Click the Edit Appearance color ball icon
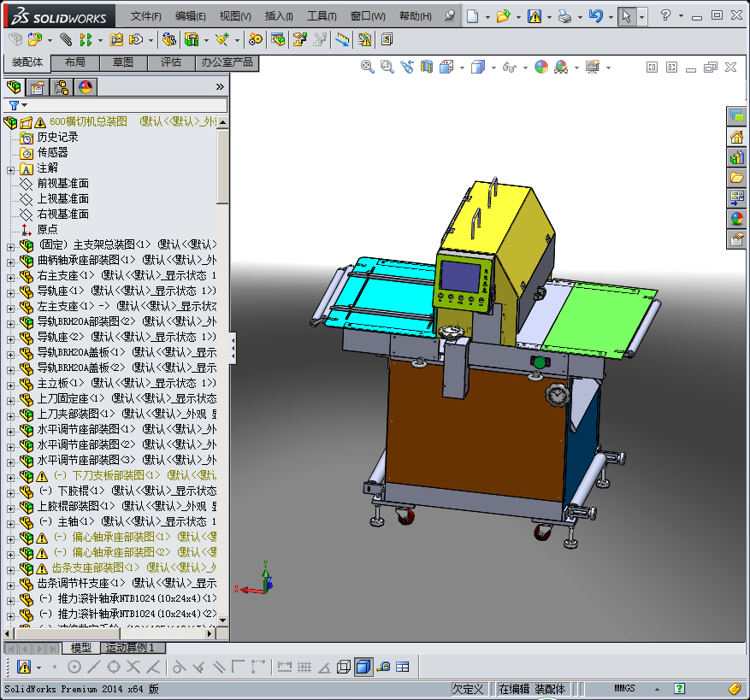Screen dimensions: 750x700 point(541,67)
